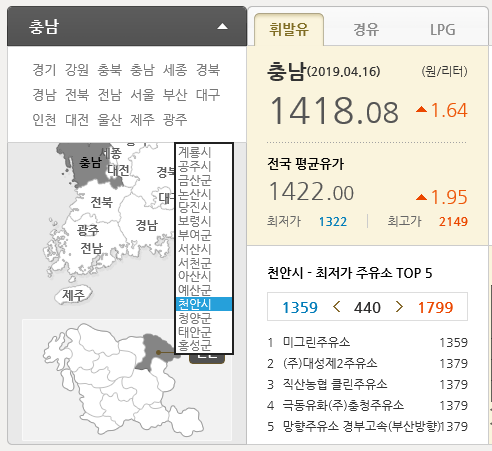Open the 미그린주유소 station entry
The height and width of the screenshot is (451, 492).
point(367,342)
